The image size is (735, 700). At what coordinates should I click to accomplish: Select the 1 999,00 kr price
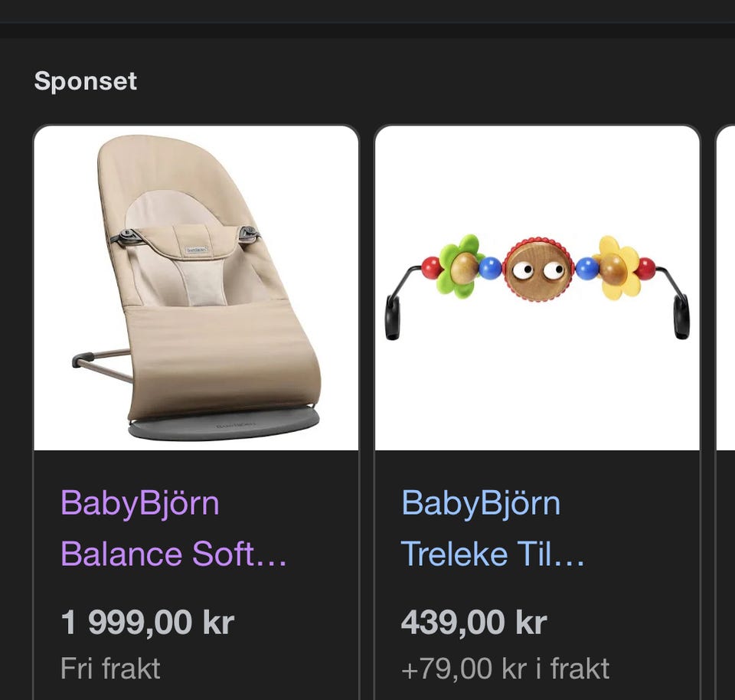(x=148, y=623)
